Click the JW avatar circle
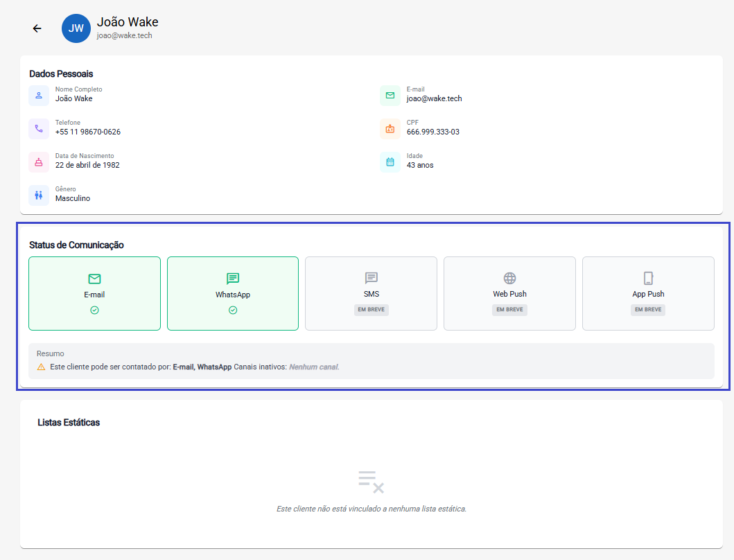The height and width of the screenshot is (560, 734). (x=76, y=28)
